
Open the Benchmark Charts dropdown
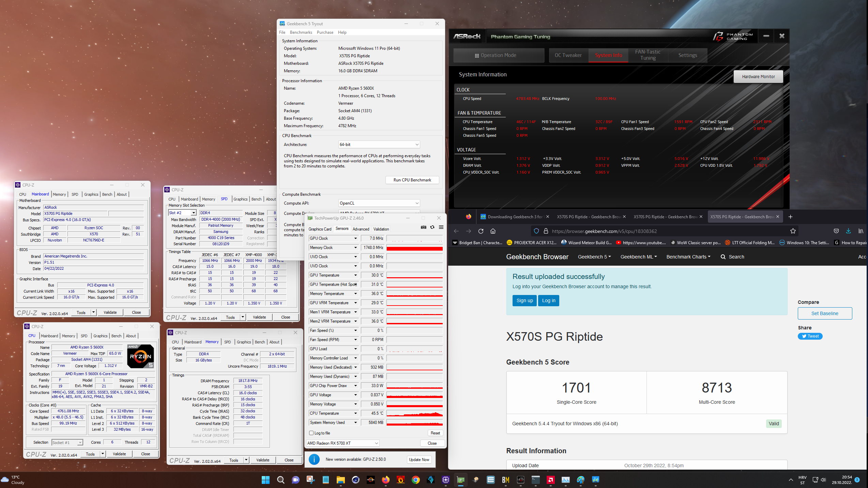pyautogui.click(x=688, y=257)
